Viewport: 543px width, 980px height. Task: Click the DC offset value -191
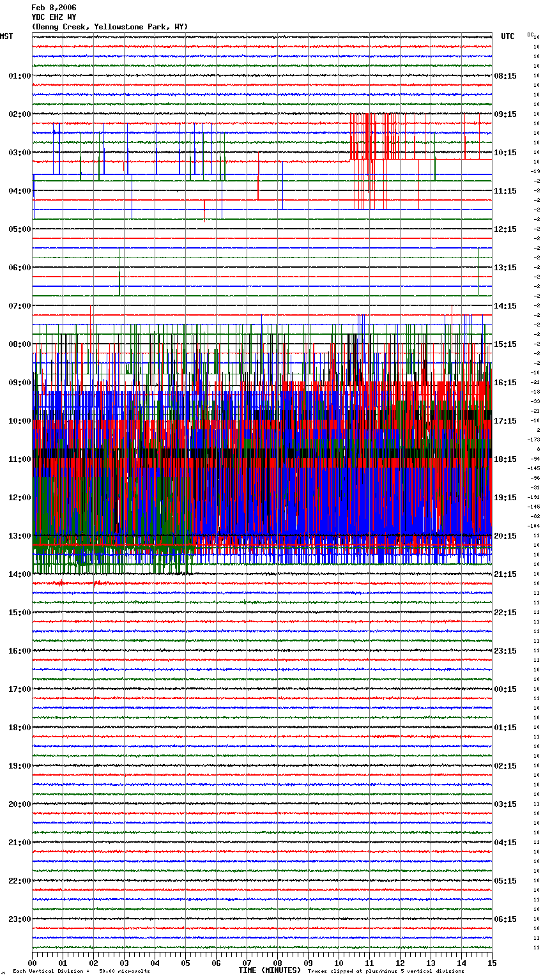pos(534,498)
